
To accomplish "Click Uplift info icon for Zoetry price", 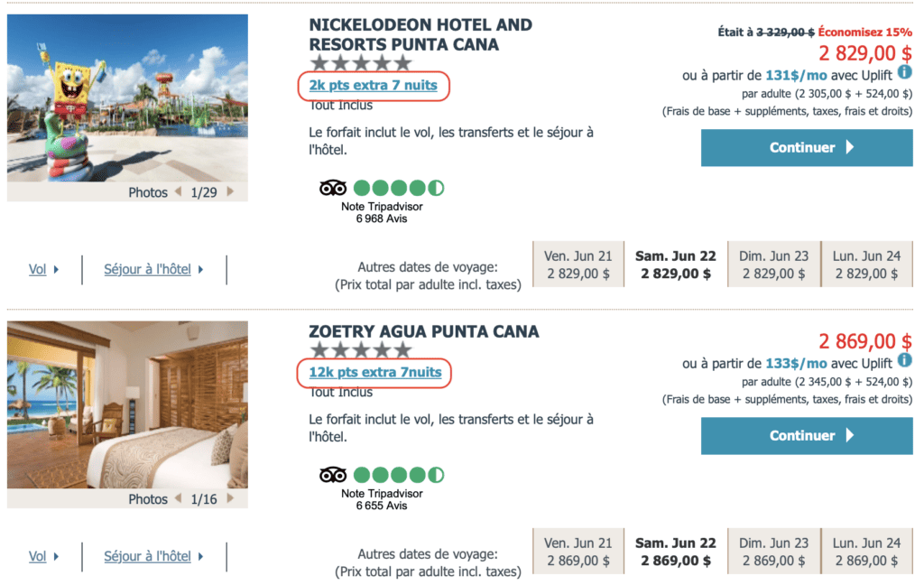I will click(904, 359).
